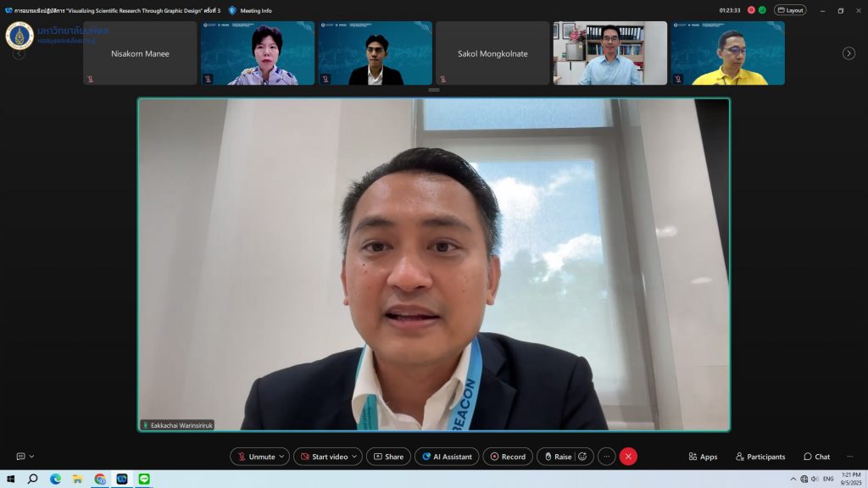Expand video options arrow beside Start video
The height and width of the screenshot is (488, 868).
tap(355, 457)
